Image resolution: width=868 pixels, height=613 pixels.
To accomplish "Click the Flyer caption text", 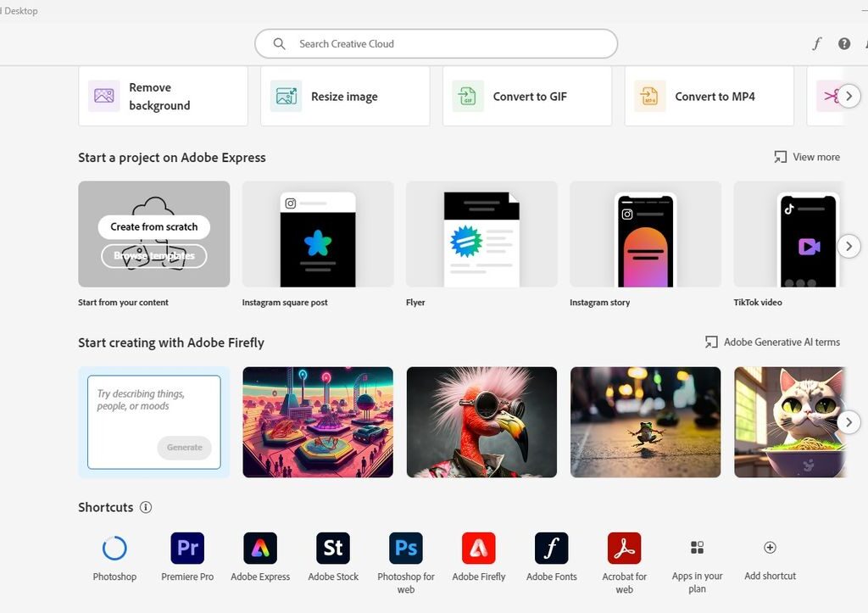I will [x=415, y=303].
